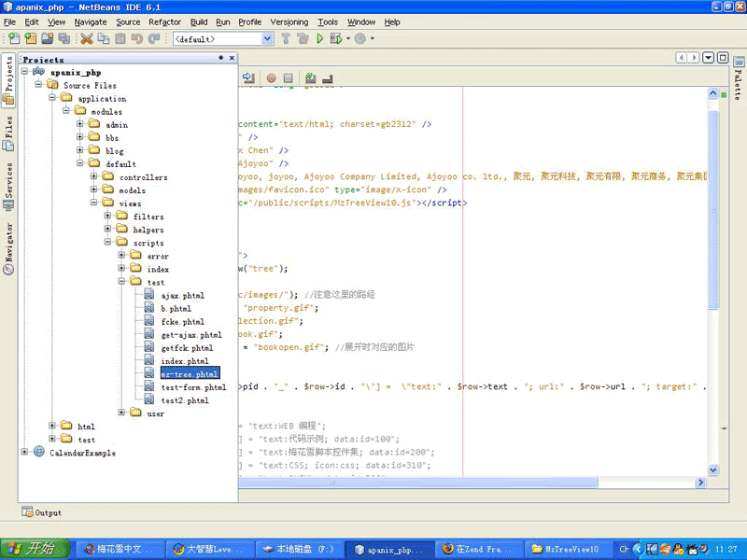Viewport: 747px width, 560px height.
Task: Collapse the test folder node
Action: pos(122,281)
